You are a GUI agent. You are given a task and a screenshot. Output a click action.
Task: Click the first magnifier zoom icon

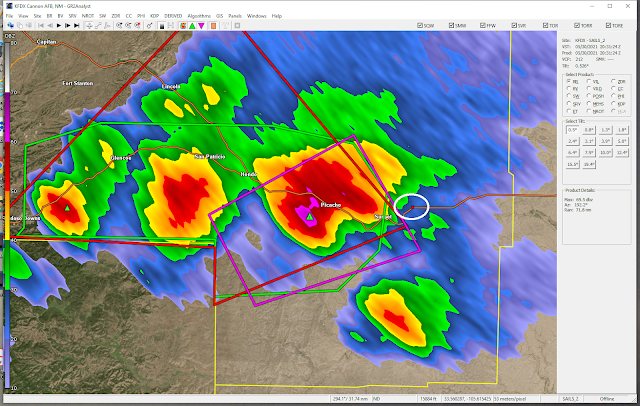pyautogui.click(x=119, y=25)
